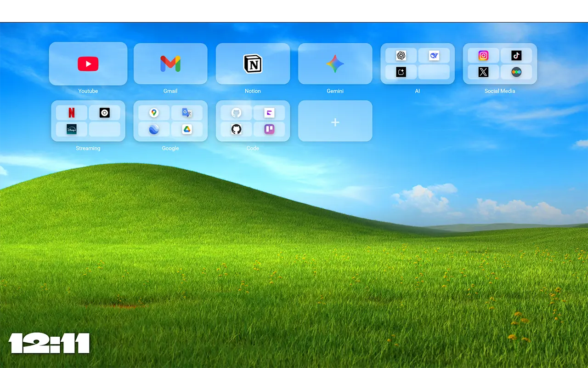Open Disney+ in the Streaming folder
Screen dimensions: 588x368
point(72,129)
